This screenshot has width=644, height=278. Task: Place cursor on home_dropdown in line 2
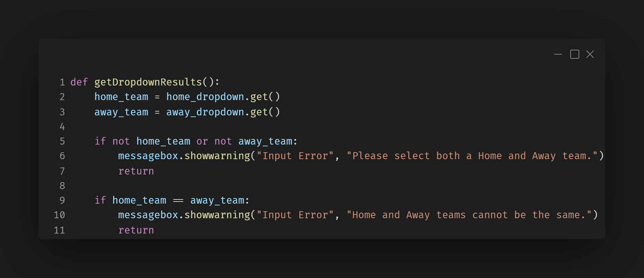[x=205, y=97]
